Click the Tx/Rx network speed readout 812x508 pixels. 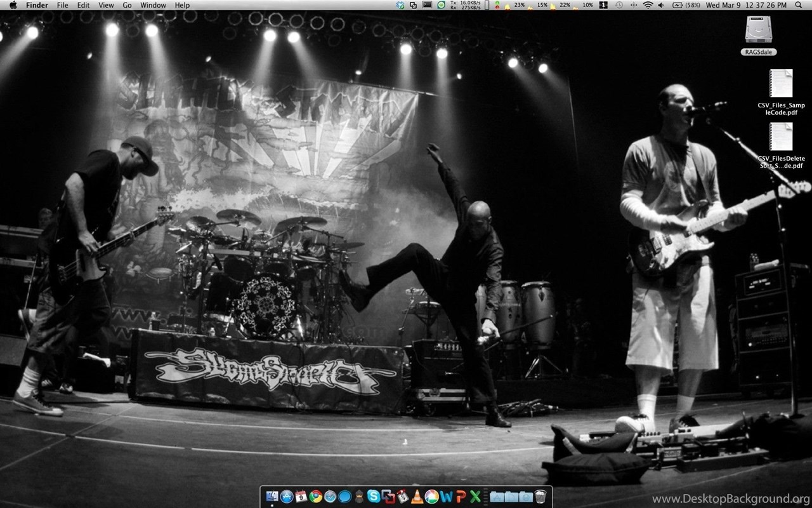tap(465, 5)
